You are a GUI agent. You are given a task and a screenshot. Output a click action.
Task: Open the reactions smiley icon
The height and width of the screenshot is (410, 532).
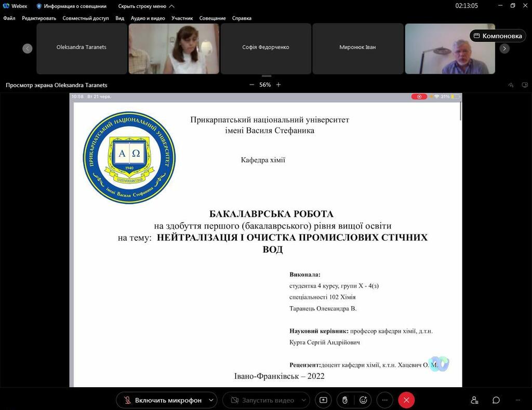click(x=363, y=400)
